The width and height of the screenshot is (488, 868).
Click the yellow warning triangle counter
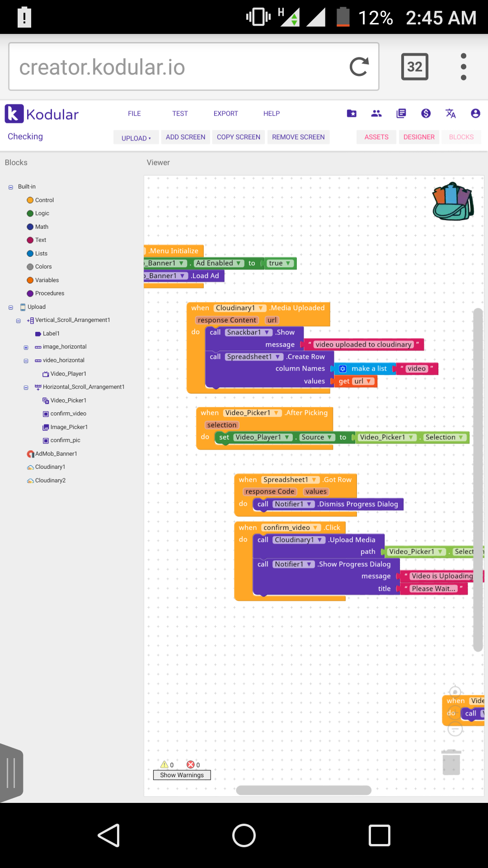(x=164, y=764)
